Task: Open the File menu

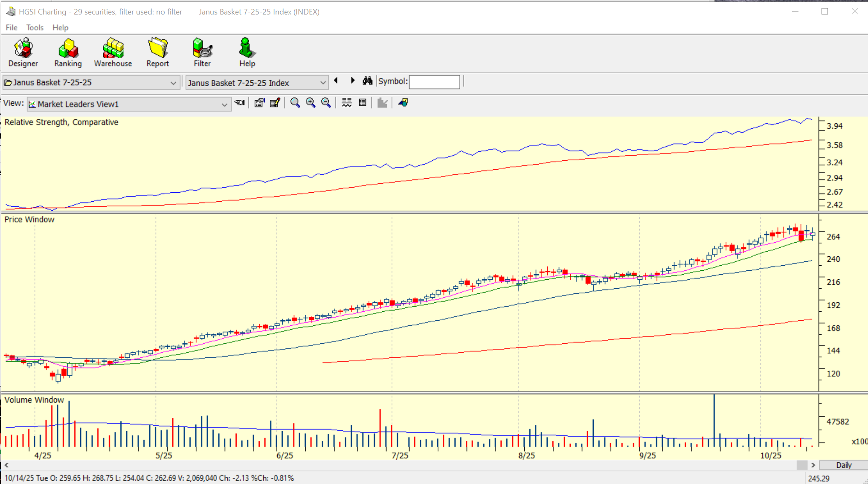Action: pyautogui.click(x=12, y=28)
